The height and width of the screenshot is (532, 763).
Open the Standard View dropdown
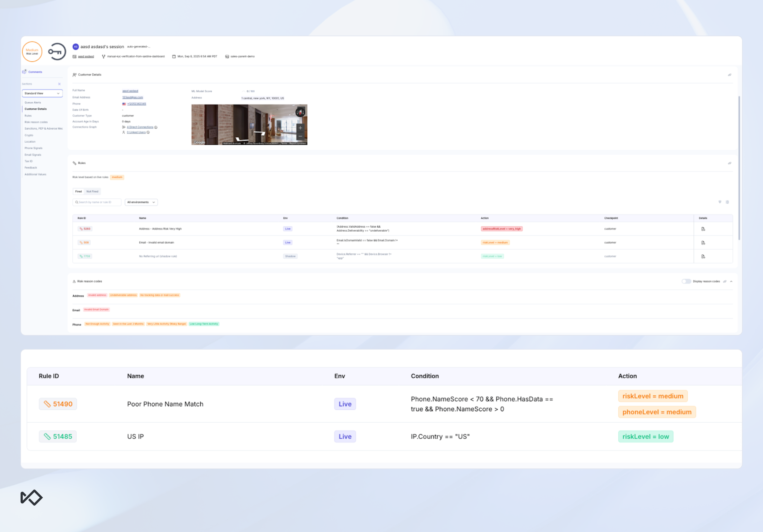click(x=42, y=93)
